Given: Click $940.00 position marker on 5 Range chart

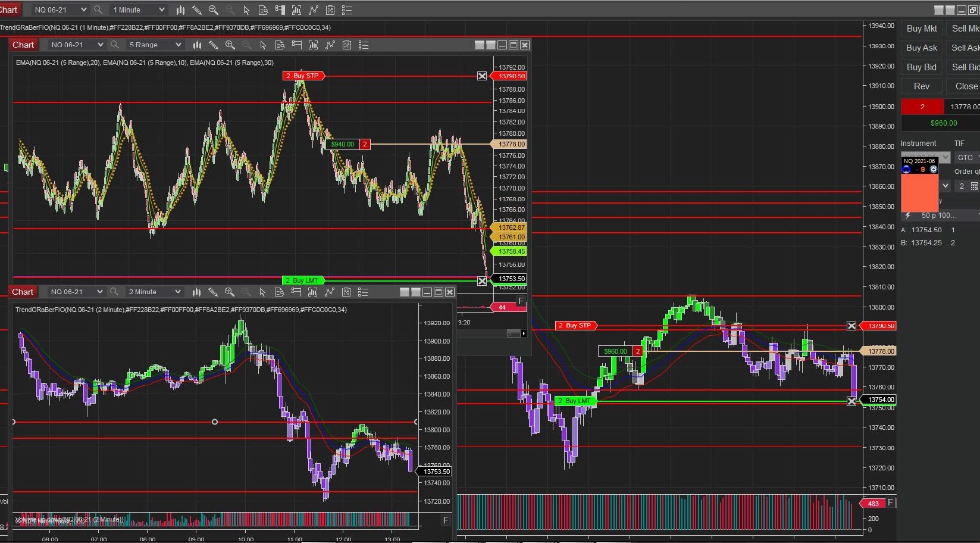Looking at the screenshot, I should click(347, 144).
